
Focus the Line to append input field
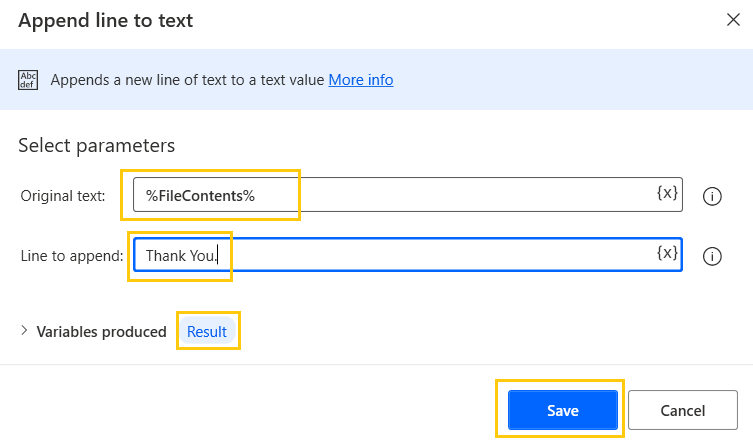coord(407,255)
